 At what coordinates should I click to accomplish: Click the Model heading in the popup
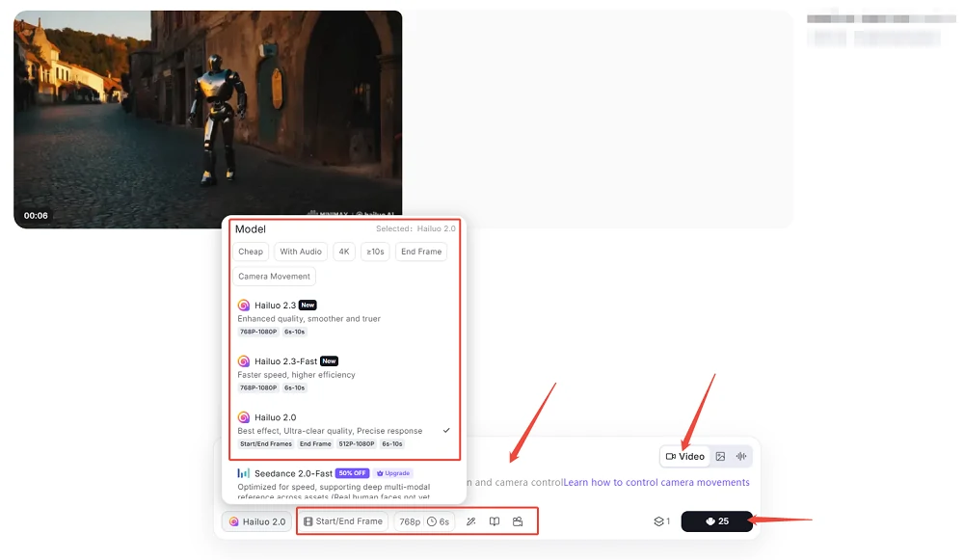pyautogui.click(x=251, y=228)
